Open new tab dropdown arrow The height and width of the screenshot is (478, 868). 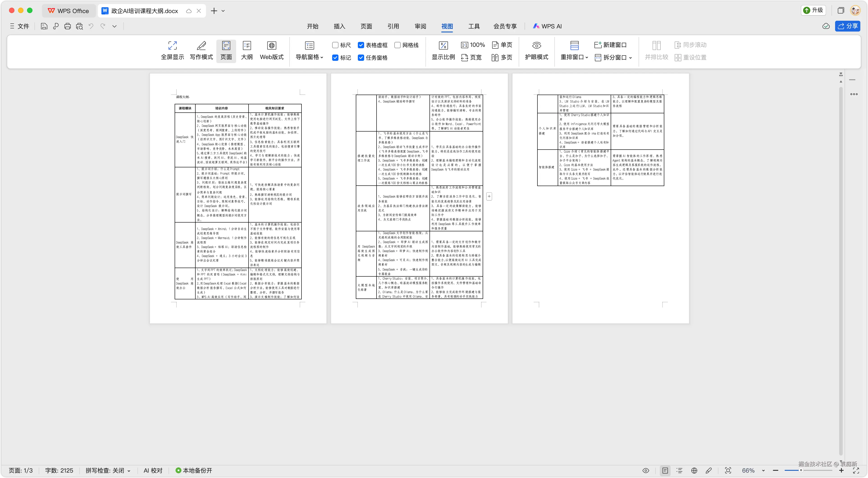(x=223, y=11)
